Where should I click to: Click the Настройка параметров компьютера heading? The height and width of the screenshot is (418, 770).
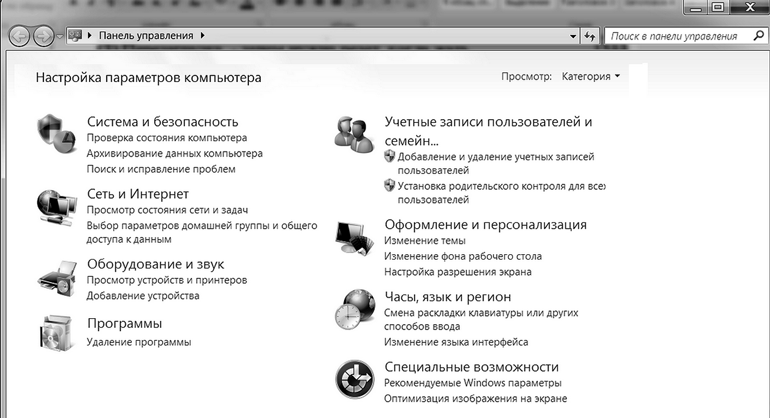[148, 77]
